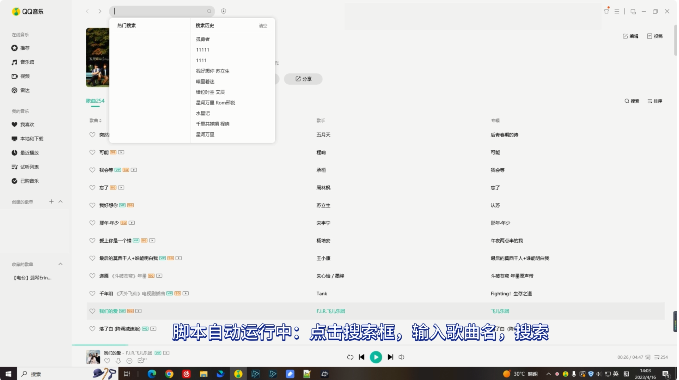Open the 推荐 recommendations page in the sidebar

click(x=20, y=48)
